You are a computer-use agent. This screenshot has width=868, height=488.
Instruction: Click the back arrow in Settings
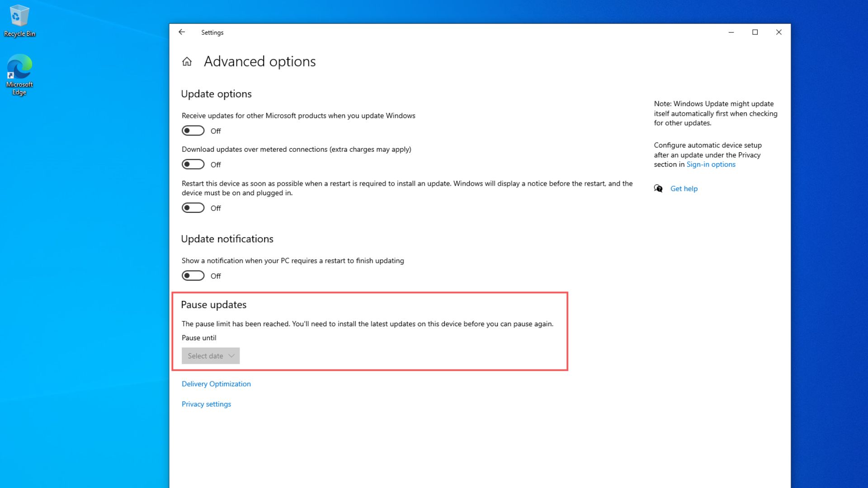[182, 32]
